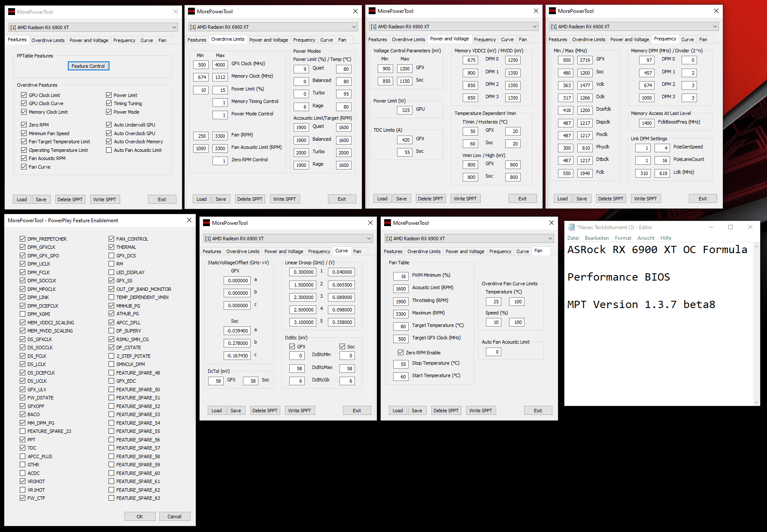The width and height of the screenshot is (767, 532).
Task: Click Delete SPPT in the Overdrive Limits window
Action: [250, 199]
